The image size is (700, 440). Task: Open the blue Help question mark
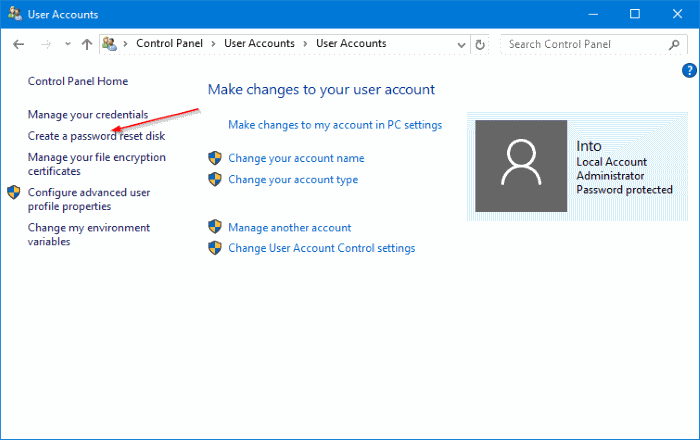689,70
